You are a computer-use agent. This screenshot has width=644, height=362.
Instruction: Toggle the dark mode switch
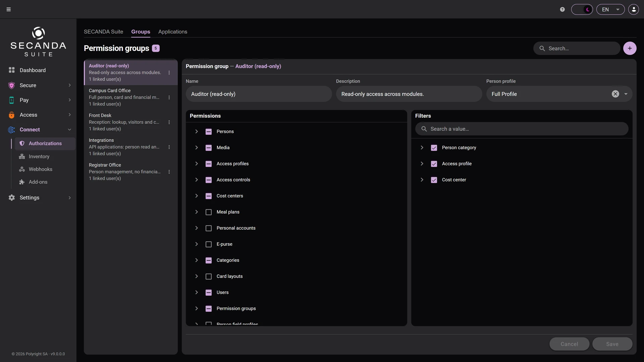(582, 9)
